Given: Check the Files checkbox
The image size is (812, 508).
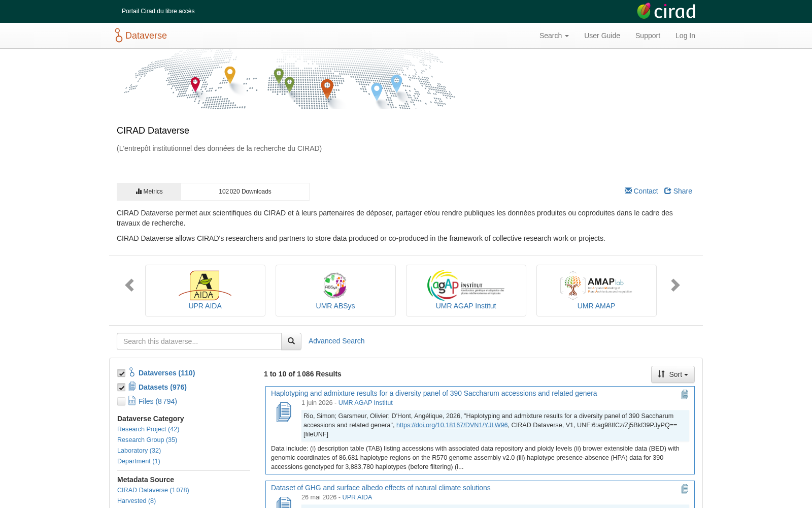Looking at the screenshot, I should (x=121, y=402).
